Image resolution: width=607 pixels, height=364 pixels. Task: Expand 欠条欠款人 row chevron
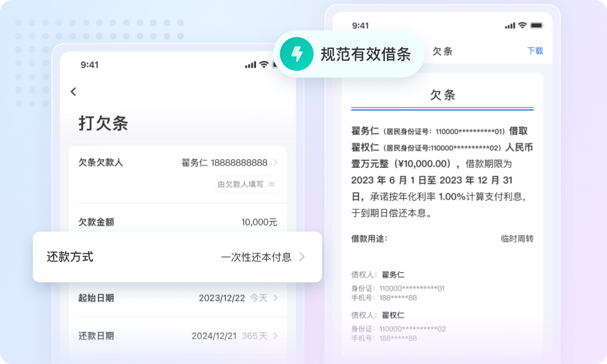(276, 162)
